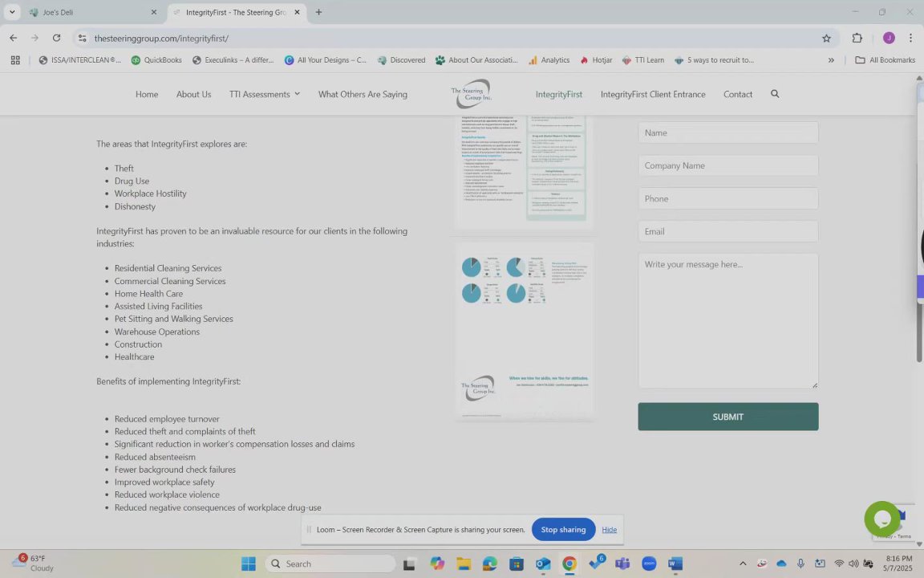Open the weather widget showing 63°F
924x578 pixels.
[x=32, y=564]
